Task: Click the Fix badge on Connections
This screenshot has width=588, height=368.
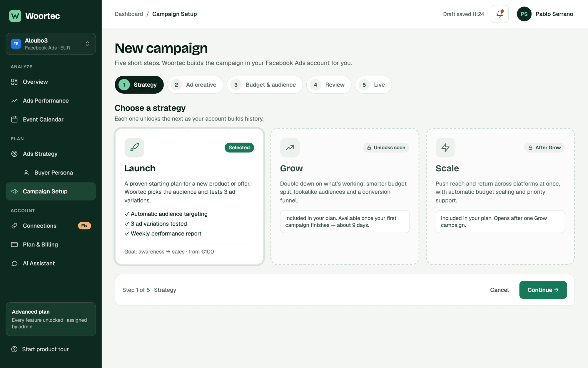Action: pyautogui.click(x=84, y=226)
